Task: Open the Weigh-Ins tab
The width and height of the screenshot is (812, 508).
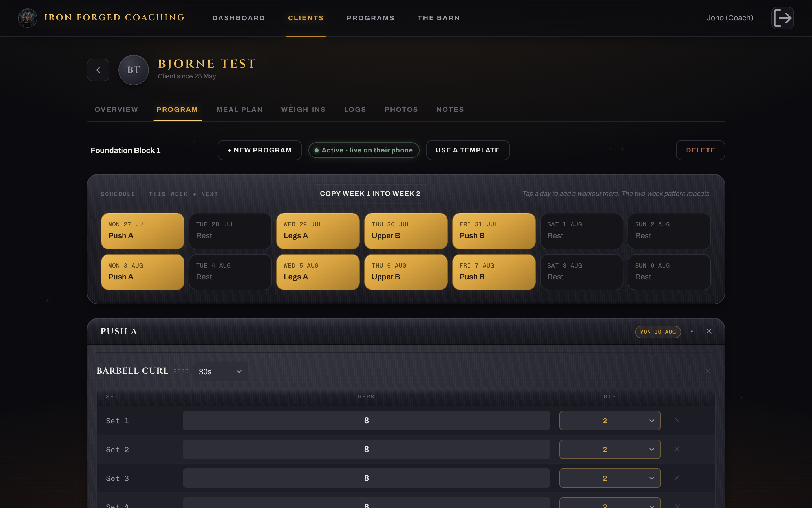Action: pos(303,110)
